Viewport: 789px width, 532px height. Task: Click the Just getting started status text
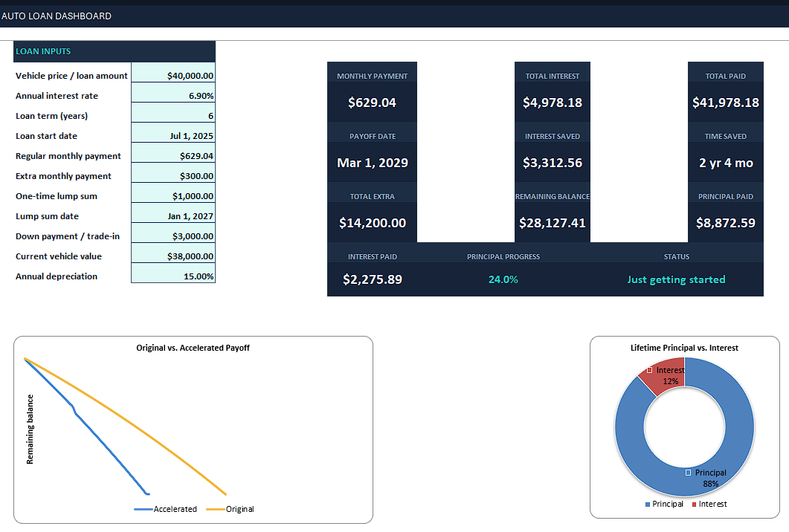point(676,279)
